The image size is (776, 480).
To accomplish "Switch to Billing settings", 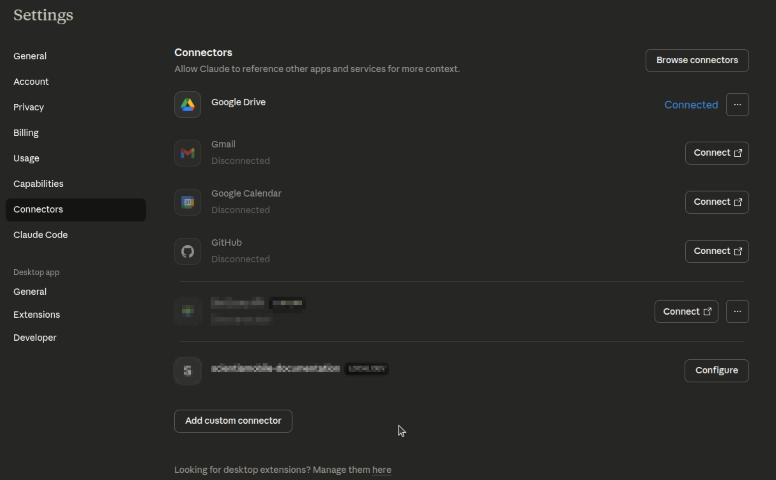I will (x=76, y=133).
